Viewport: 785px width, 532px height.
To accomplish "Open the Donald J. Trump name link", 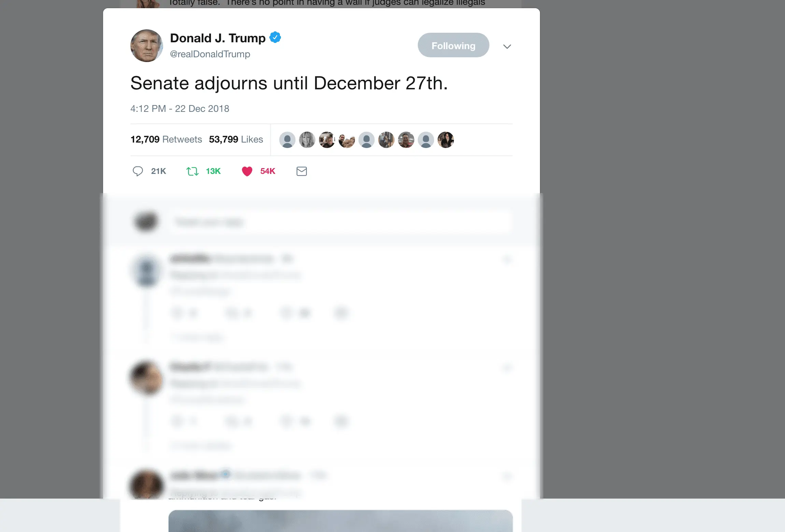I will [x=218, y=38].
